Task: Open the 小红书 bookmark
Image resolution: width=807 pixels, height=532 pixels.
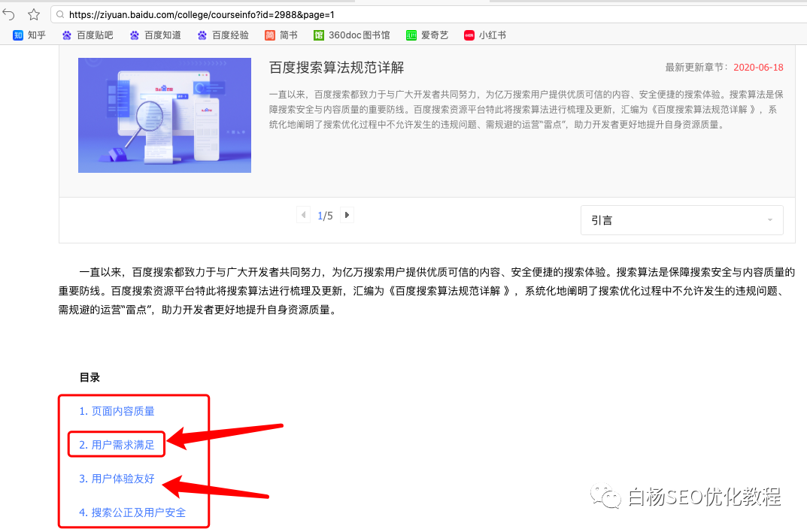Action: pyautogui.click(x=485, y=34)
